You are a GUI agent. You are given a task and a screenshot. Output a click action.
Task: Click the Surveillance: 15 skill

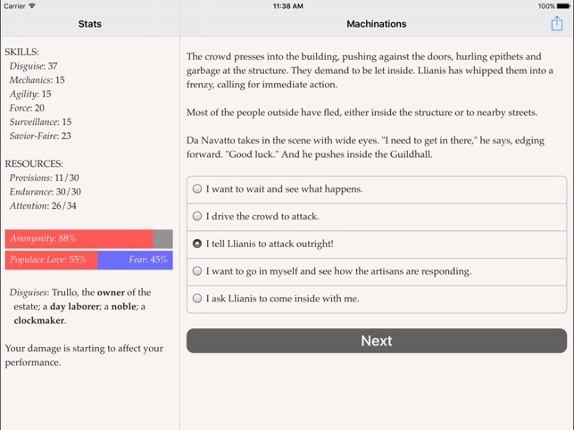tap(40, 122)
